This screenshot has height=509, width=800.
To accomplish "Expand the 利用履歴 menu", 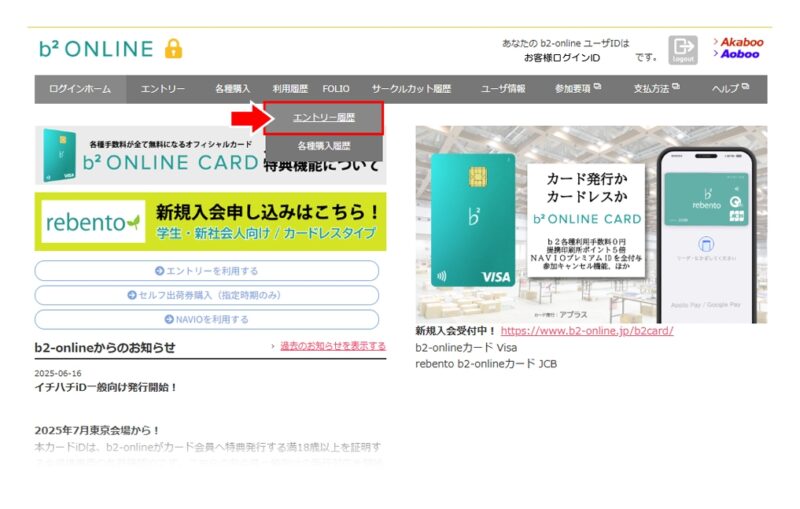I will [290, 89].
